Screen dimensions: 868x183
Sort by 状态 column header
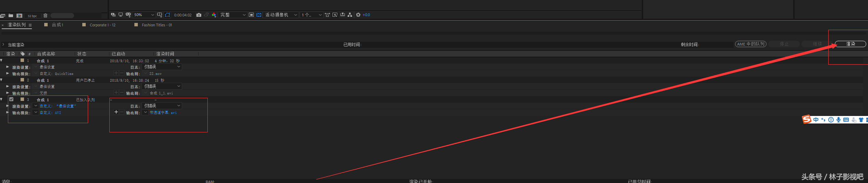tap(82, 54)
